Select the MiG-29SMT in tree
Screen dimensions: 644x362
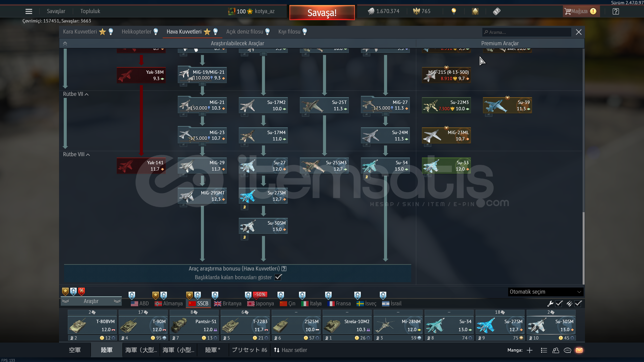pyautogui.click(x=202, y=196)
